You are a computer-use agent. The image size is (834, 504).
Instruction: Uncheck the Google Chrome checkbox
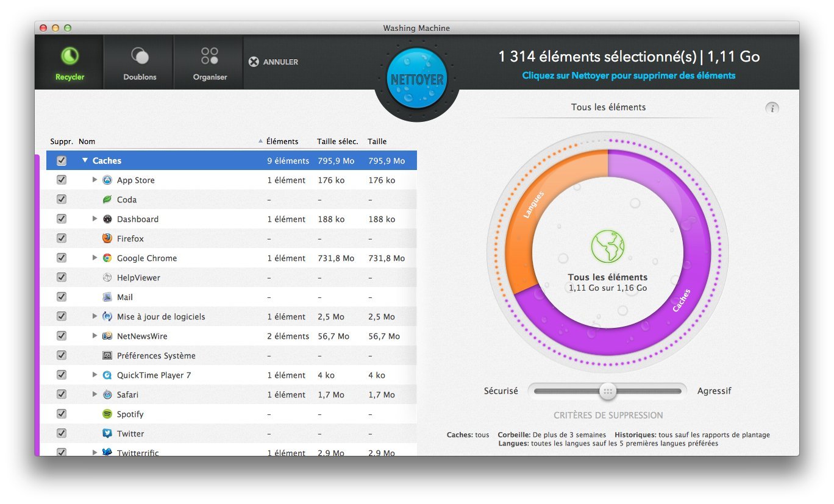(61, 258)
